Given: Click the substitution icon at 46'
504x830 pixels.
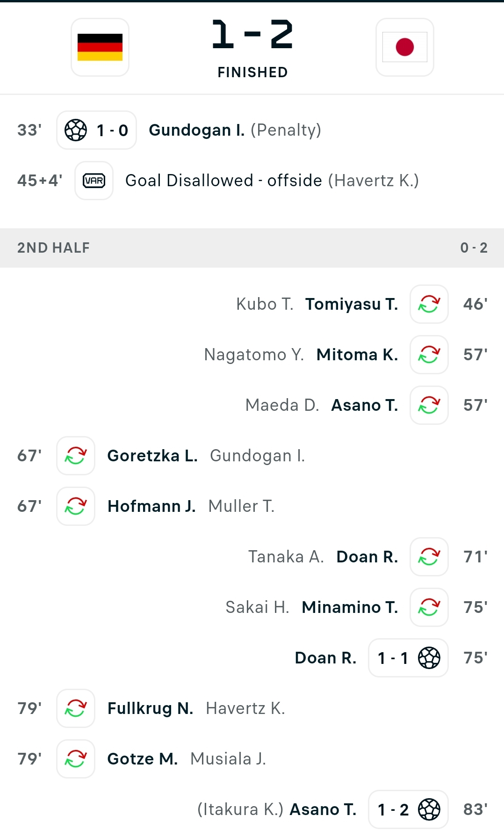Looking at the screenshot, I should 429,304.
